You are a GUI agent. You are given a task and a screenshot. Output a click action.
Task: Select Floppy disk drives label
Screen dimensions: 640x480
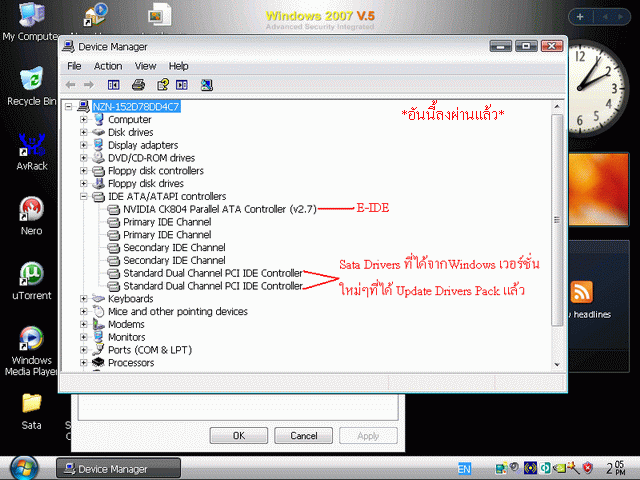(x=146, y=183)
